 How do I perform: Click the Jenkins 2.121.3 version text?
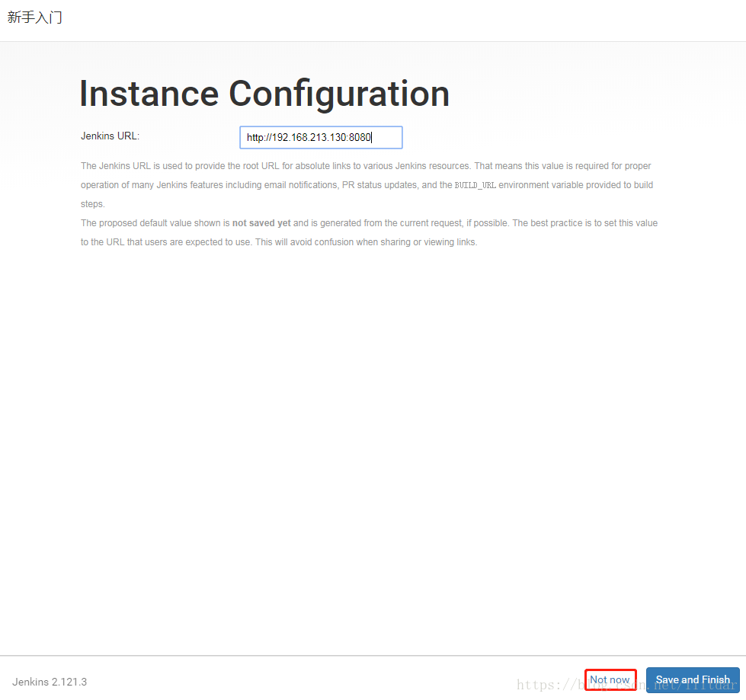pos(50,682)
